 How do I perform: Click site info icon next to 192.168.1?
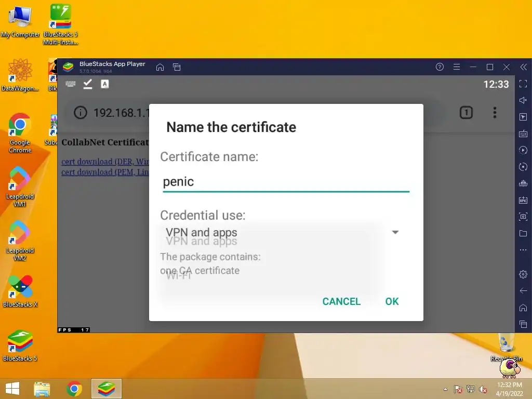(x=81, y=112)
